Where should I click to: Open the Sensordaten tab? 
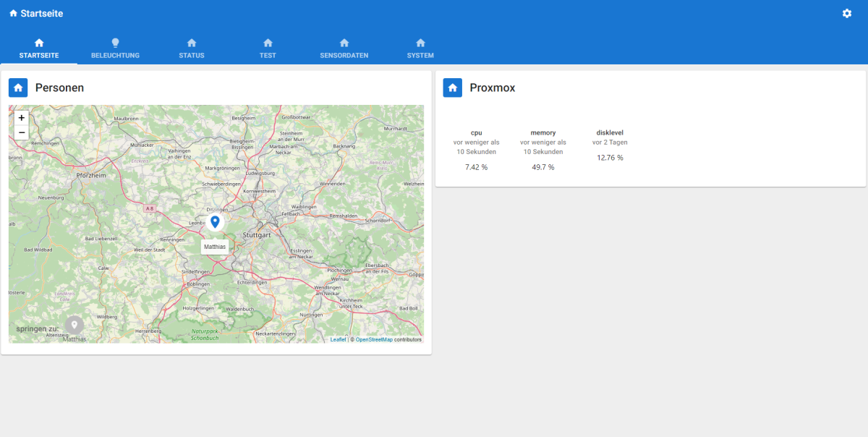click(344, 48)
